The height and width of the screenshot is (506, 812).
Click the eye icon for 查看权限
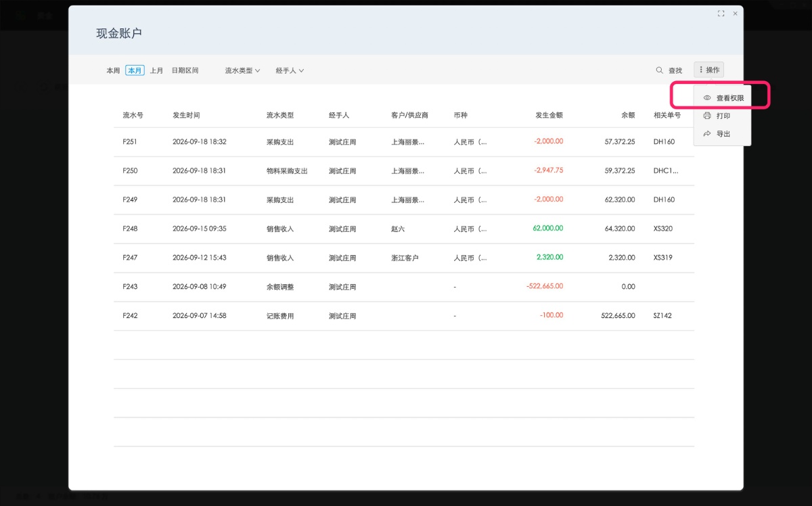coord(707,98)
